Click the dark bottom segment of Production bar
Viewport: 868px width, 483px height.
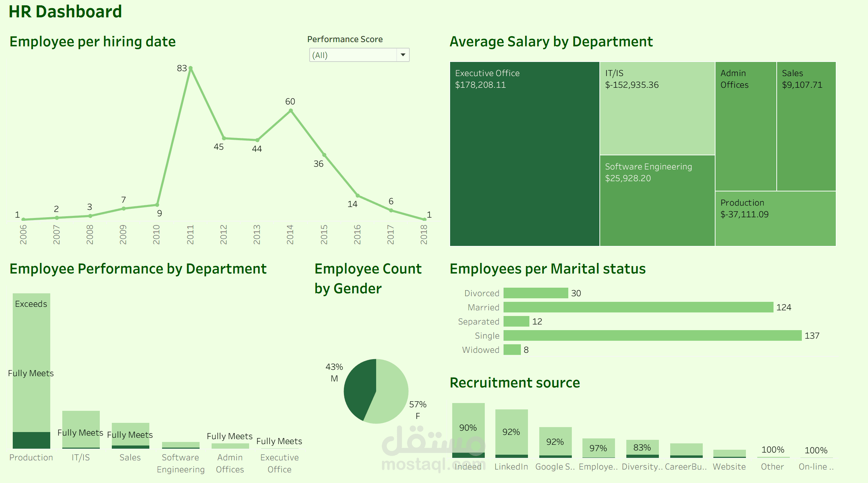(x=31, y=440)
